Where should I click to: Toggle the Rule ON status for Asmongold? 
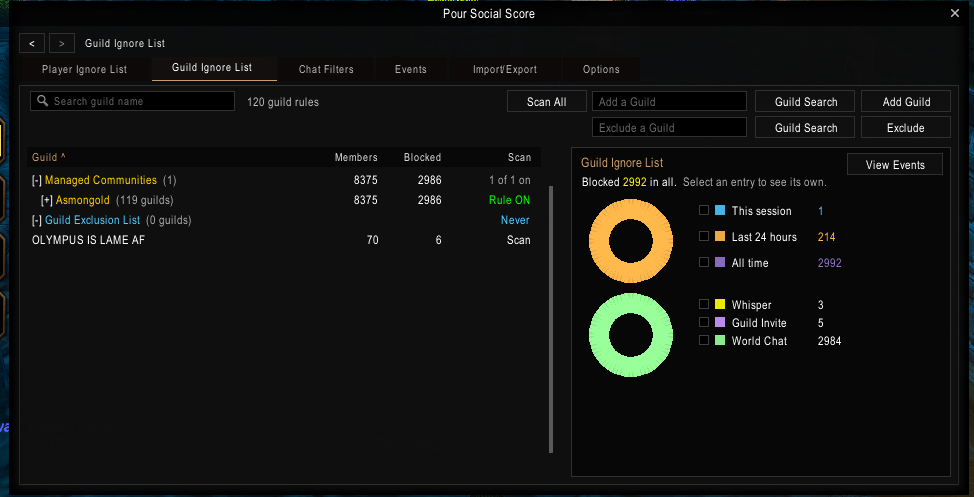[509, 200]
